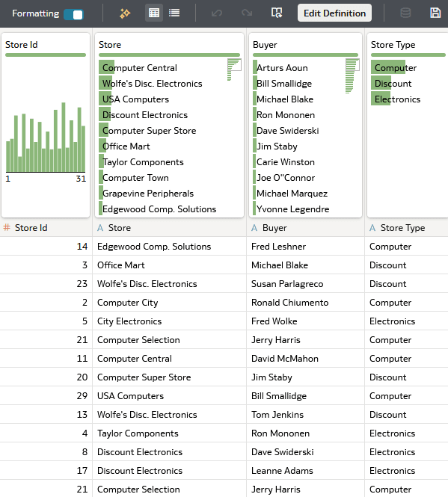The width and height of the screenshot is (448, 497).
Task: Click the Susan Parlagreco buyer cell
Action: coord(306,284)
